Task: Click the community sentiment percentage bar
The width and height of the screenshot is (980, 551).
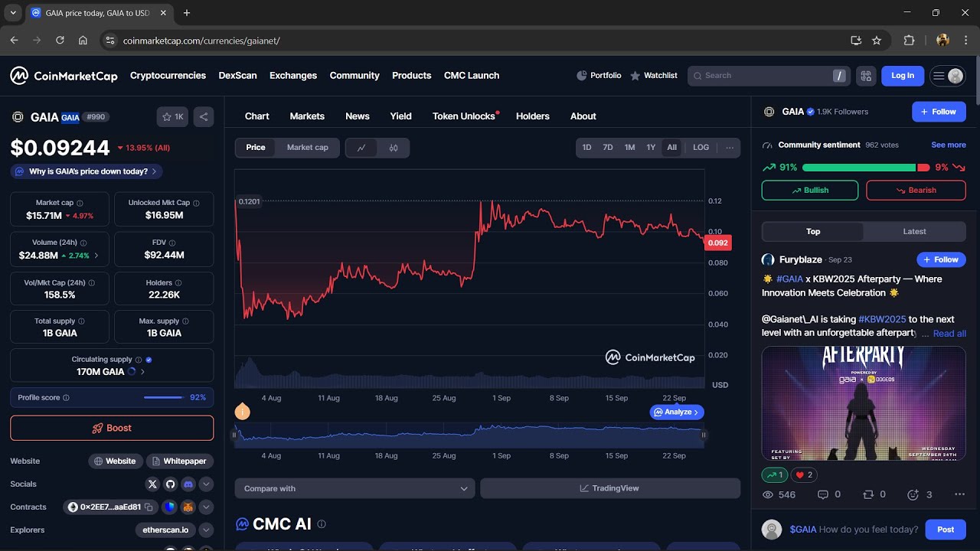Action: tap(866, 168)
